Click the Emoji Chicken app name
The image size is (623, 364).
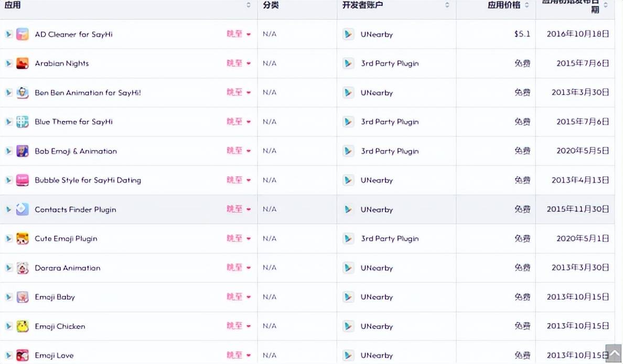click(x=60, y=326)
